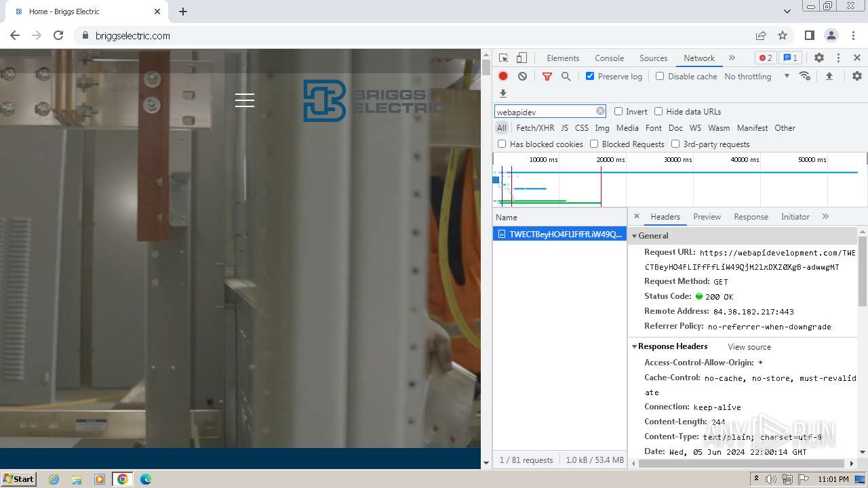The height and width of the screenshot is (488, 868).
Task: Filter requests by JS type
Action: pos(564,128)
